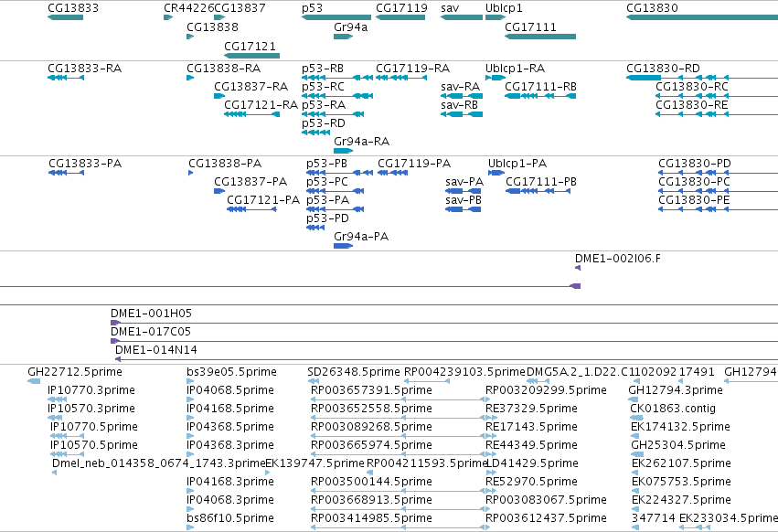
Task: Select the Gr94a gene arrow
Action: 344,37
